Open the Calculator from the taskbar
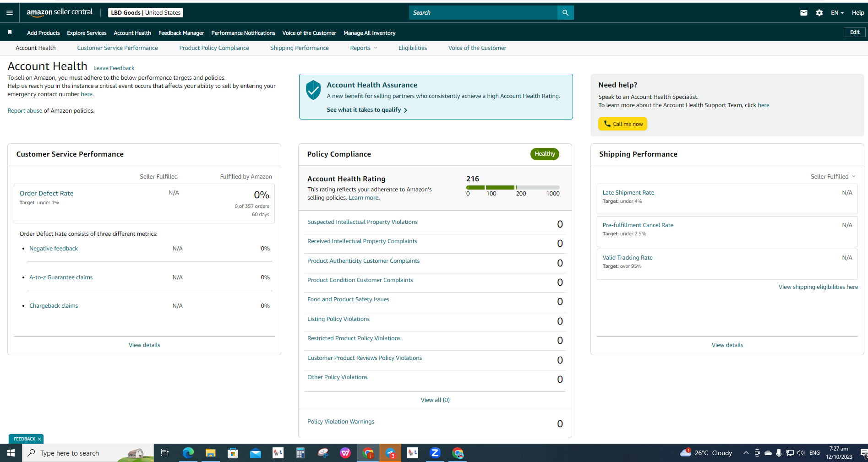The width and height of the screenshot is (868, 462). [300, 453]
